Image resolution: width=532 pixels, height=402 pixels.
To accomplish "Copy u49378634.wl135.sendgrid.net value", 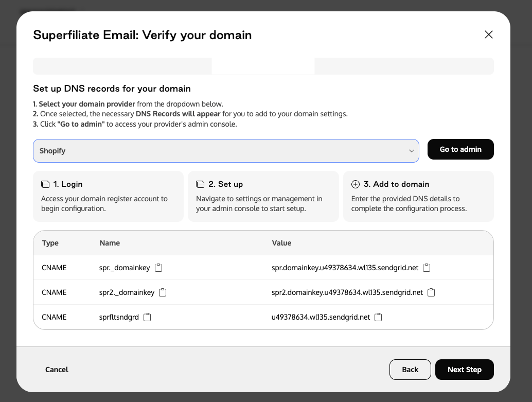I will click(378, 317).
